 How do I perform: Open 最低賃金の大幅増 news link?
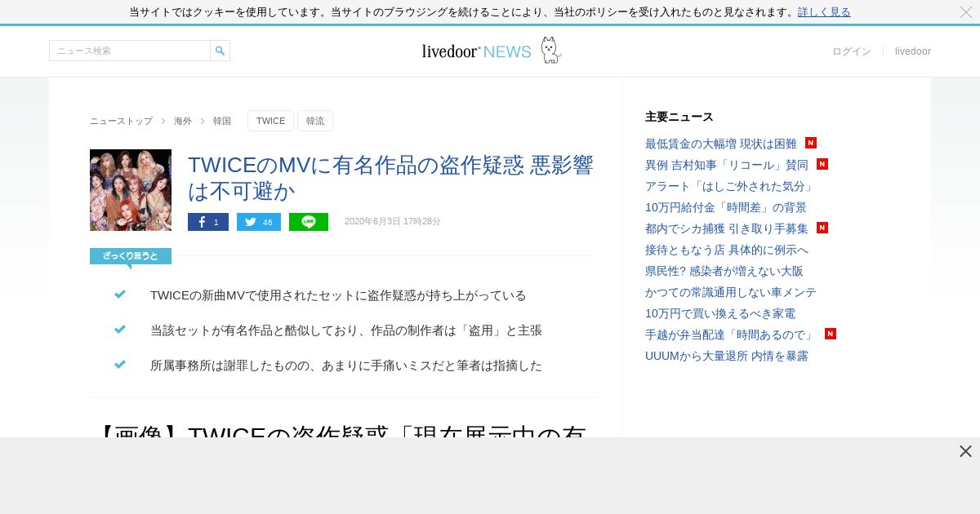coord(721,144)
